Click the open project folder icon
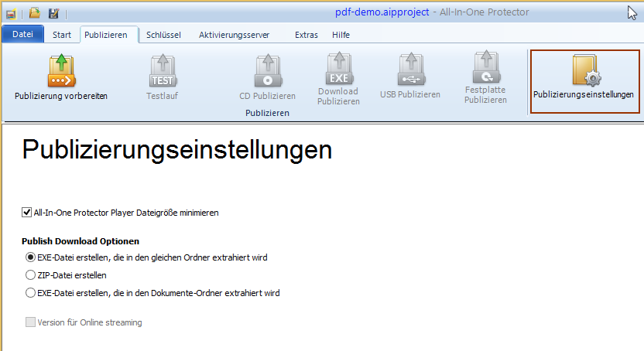The width and height of the screenshot is (644, 351). click(35, 13)
